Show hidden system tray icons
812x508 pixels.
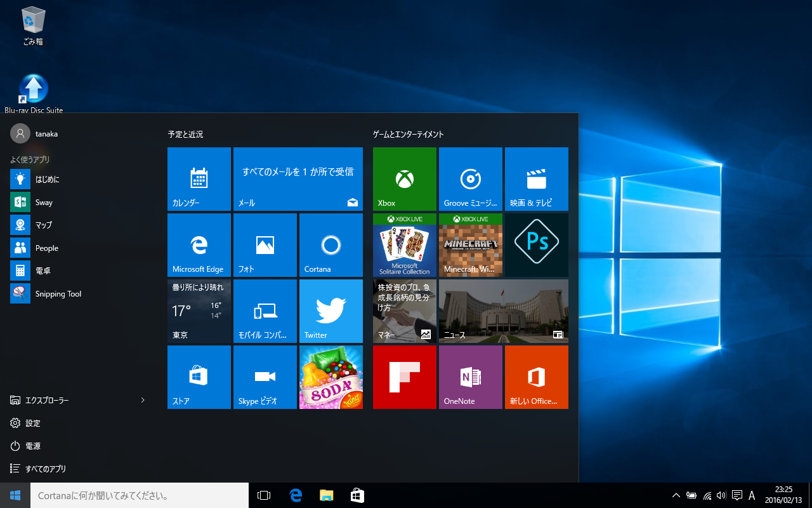676,495
